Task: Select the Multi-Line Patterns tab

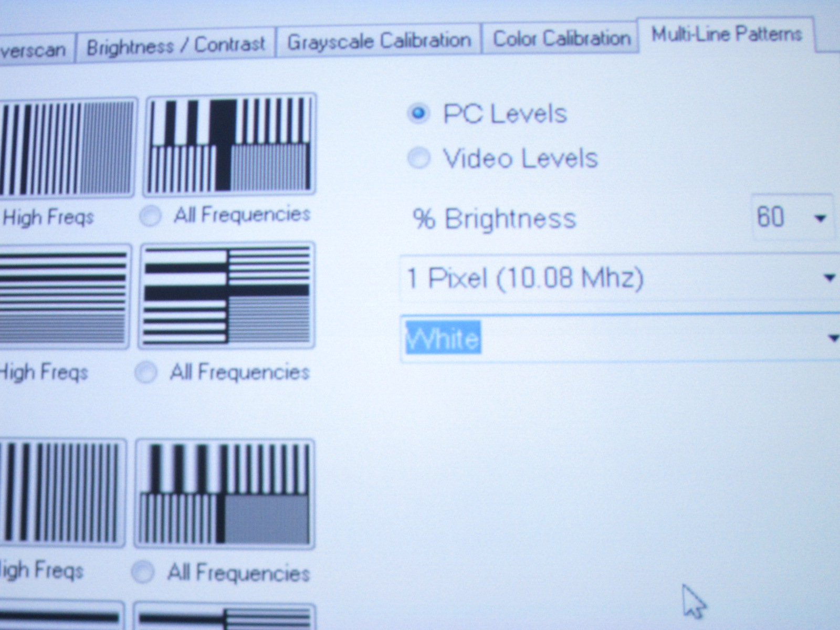Action: 727,35
